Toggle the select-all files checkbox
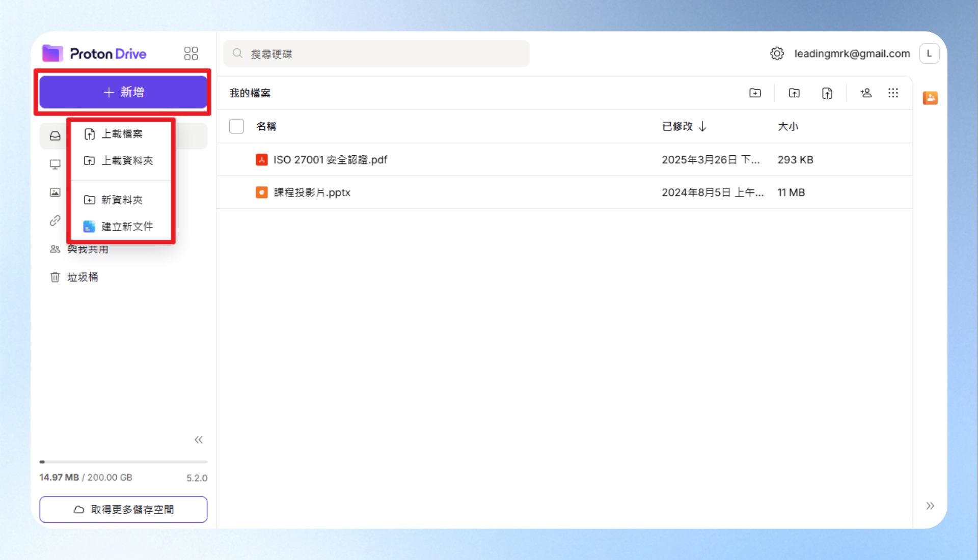978x560 pixels. pyautogui.click(x=236, y=126)
